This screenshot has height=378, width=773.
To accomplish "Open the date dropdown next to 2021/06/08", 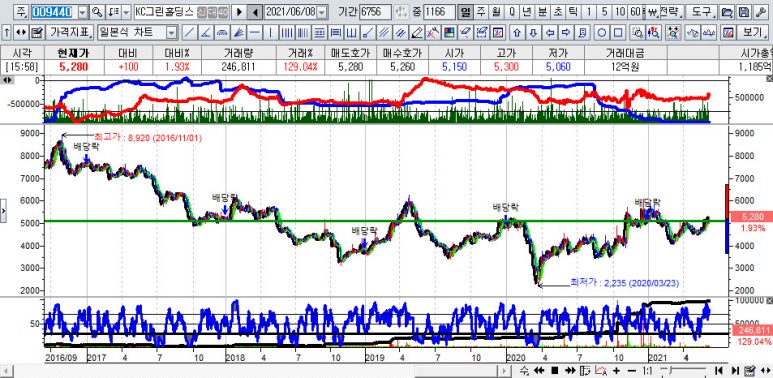I will (x=321, y=11).
